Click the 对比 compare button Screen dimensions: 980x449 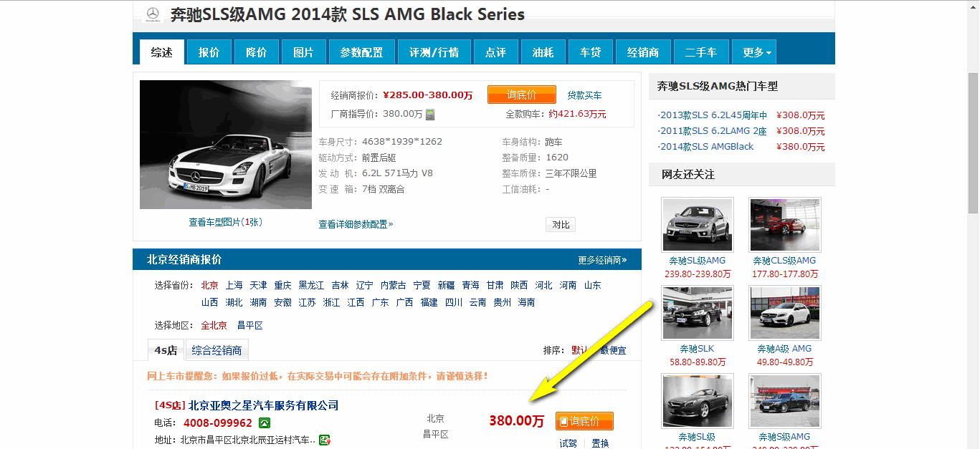tap(561, 225)
